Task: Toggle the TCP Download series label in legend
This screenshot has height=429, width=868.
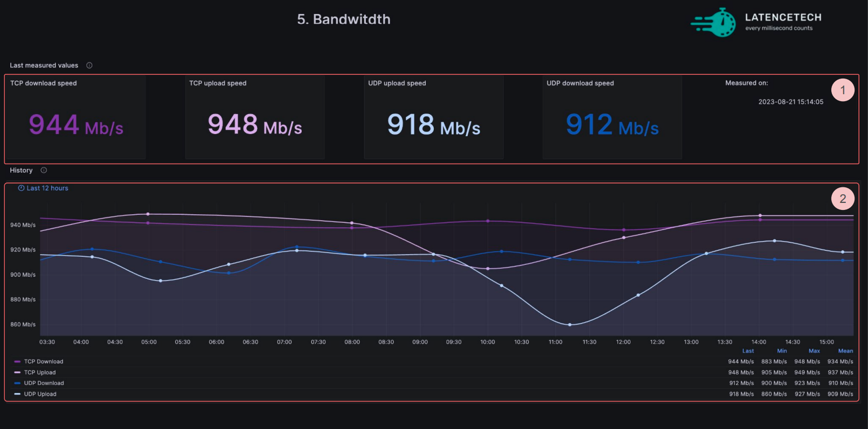Action: 44,362
